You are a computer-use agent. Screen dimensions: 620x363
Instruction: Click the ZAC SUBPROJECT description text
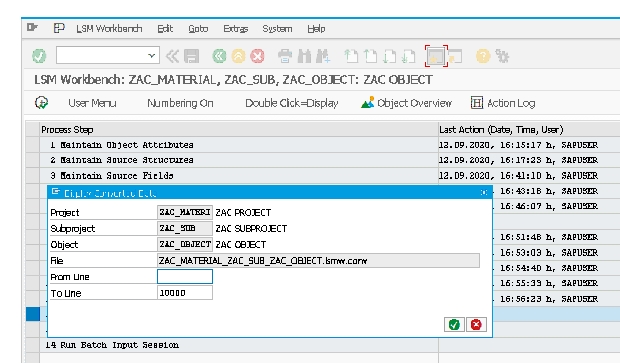tap(251, 229)
